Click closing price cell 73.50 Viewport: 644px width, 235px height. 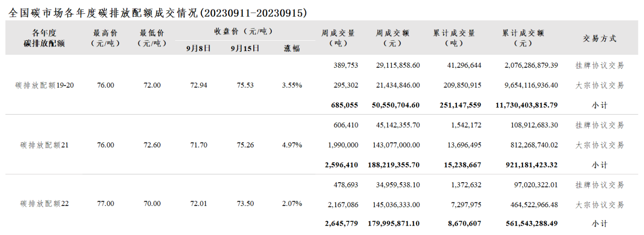click(245, 204)
